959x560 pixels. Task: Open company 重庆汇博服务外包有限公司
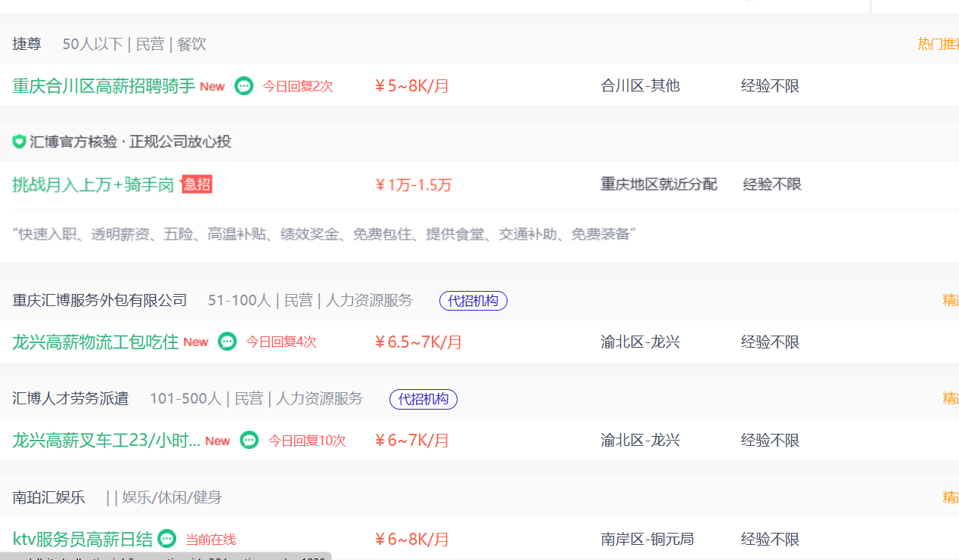[99, 301]
